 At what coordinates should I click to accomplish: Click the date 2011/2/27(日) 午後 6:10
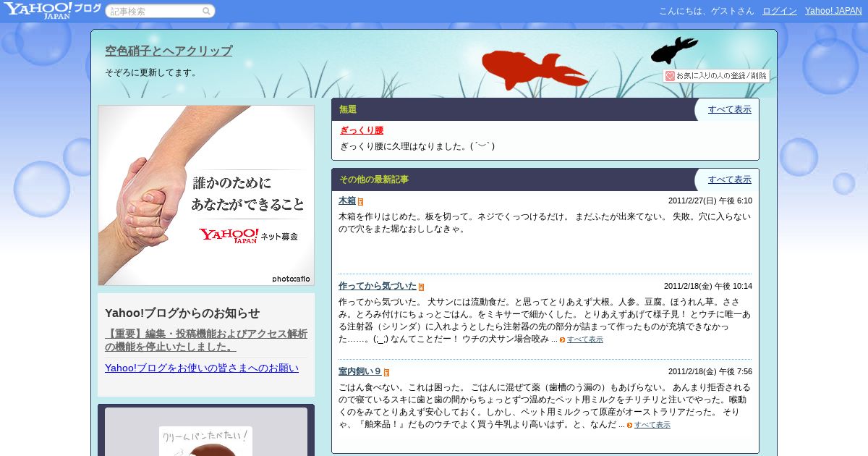[x=710, y=200]
